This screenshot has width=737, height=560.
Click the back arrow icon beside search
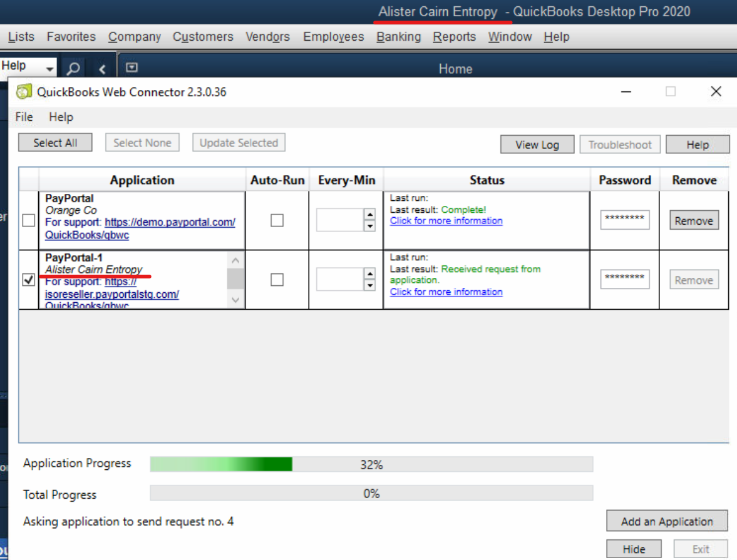102,69
